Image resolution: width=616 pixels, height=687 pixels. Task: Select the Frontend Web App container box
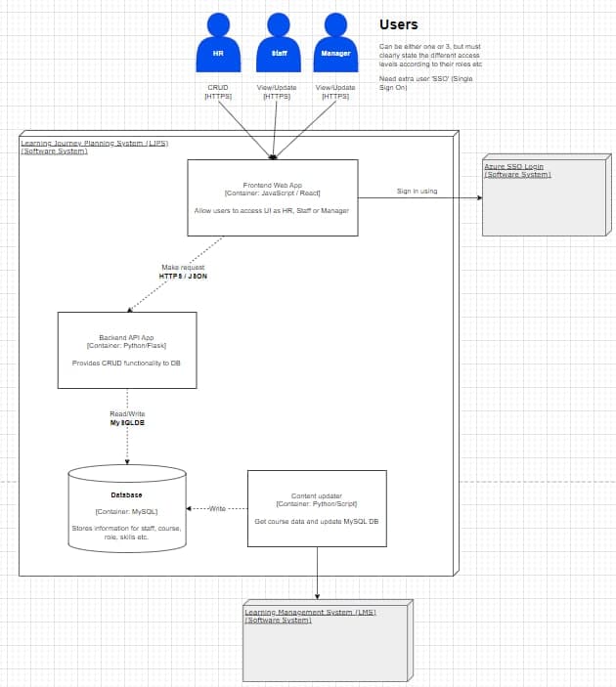272,197
